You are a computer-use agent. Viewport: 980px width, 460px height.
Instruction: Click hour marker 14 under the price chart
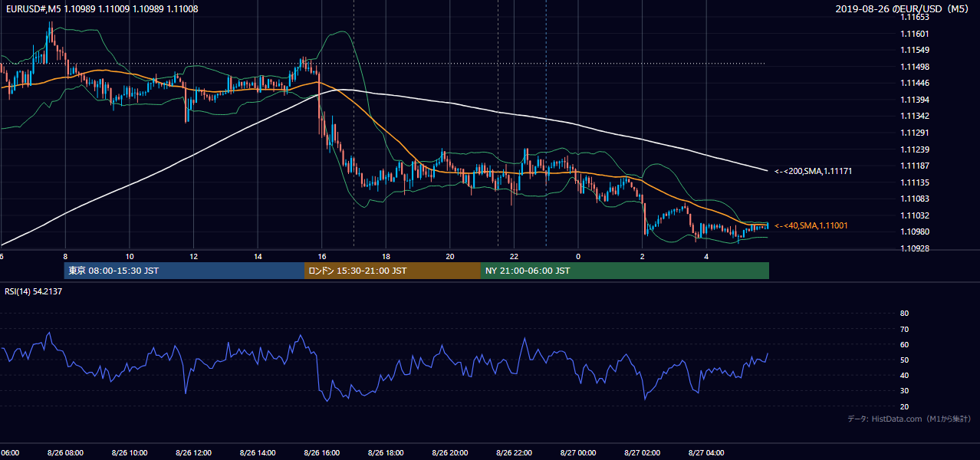tap(258, 257)
